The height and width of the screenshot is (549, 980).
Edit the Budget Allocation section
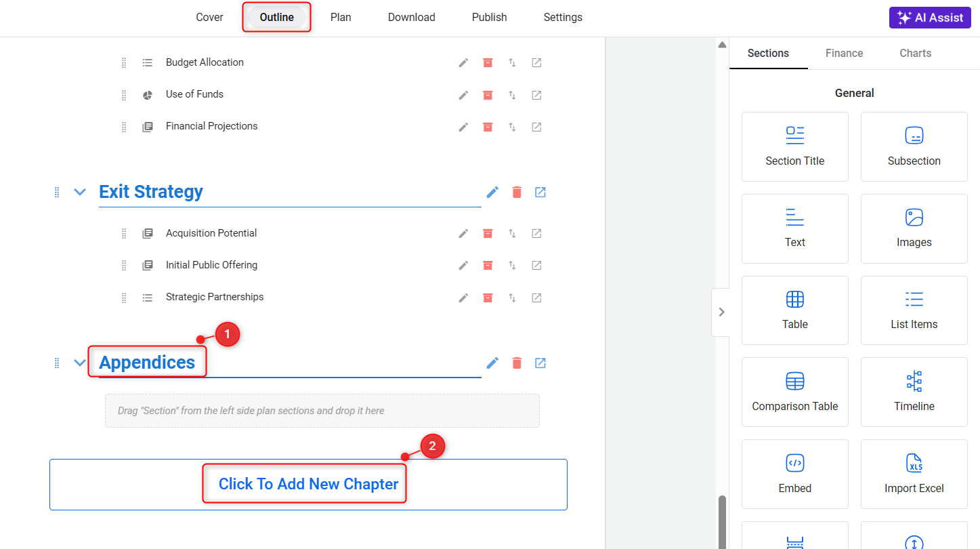point(463,62)
